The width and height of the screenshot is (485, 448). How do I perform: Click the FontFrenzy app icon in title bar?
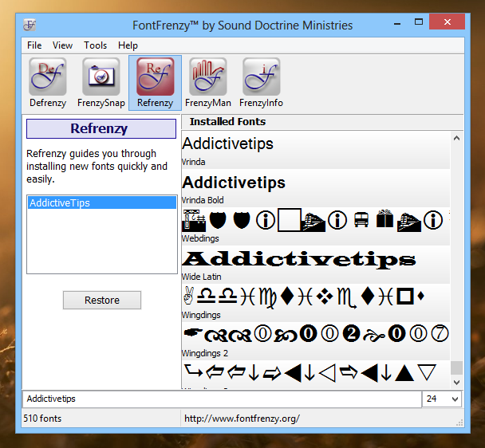tap(30, 25)
